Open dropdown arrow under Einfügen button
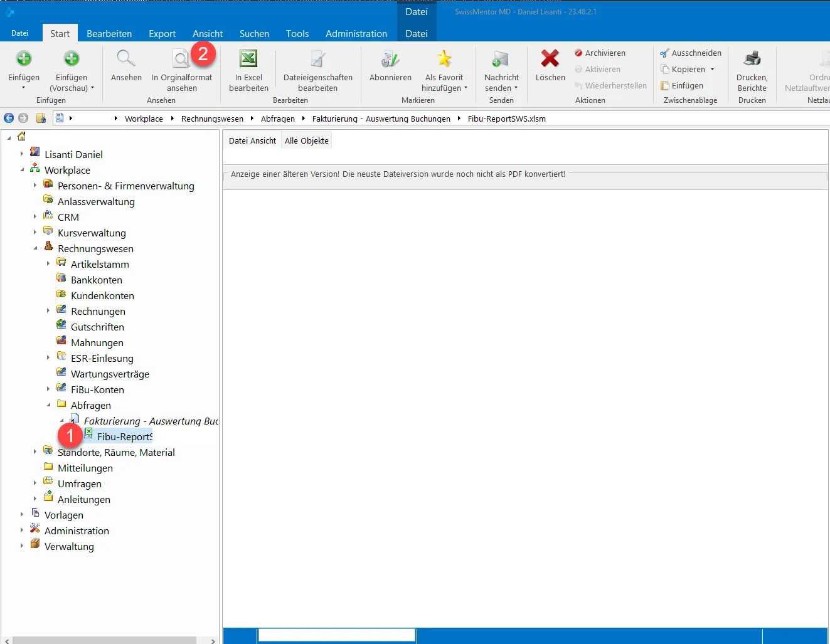The height and width of the screenshot is (644, 830). point(24,88)
